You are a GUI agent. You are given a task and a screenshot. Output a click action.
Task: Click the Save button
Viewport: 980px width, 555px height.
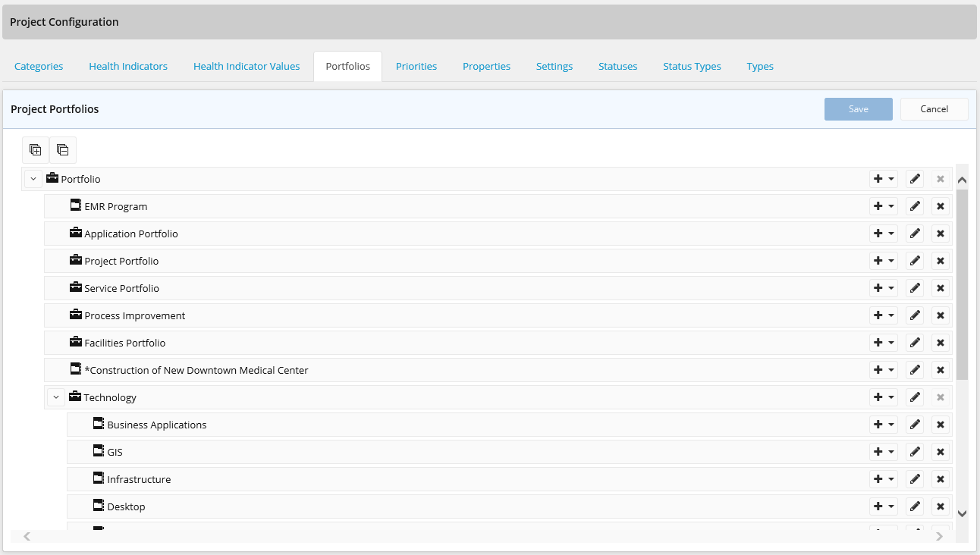click(858, 109)
